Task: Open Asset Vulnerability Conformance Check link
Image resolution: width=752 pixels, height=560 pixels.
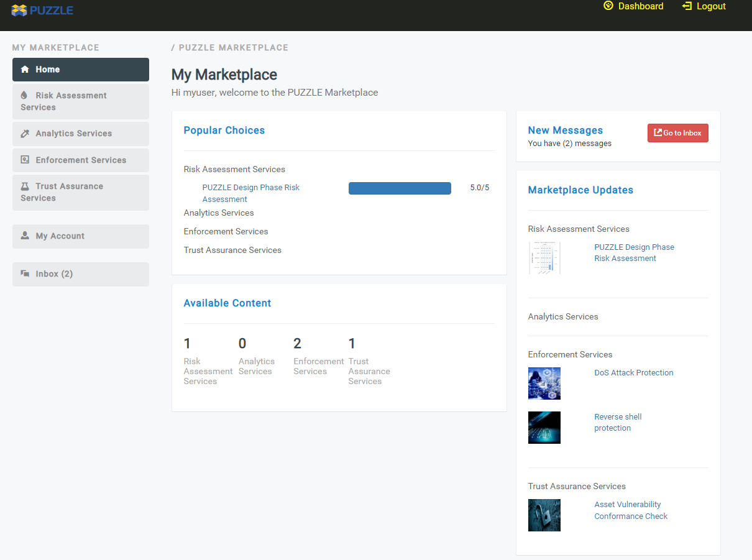Action: pyautogui.click(x=631, y=510)
